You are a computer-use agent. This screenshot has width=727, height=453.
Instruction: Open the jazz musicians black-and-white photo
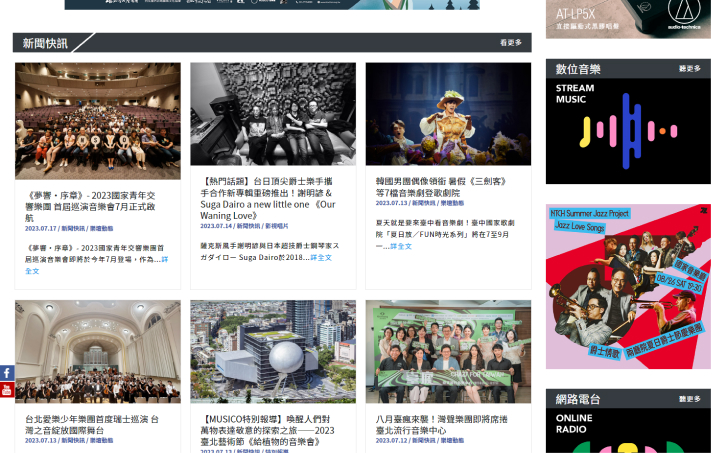pyautogui.click(x=273, y=114)
